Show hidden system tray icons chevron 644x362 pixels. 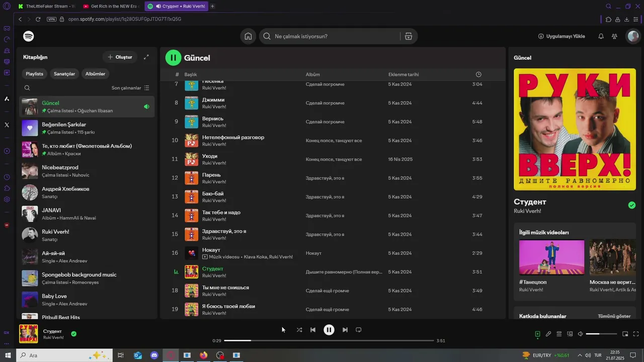click(579, 355)
